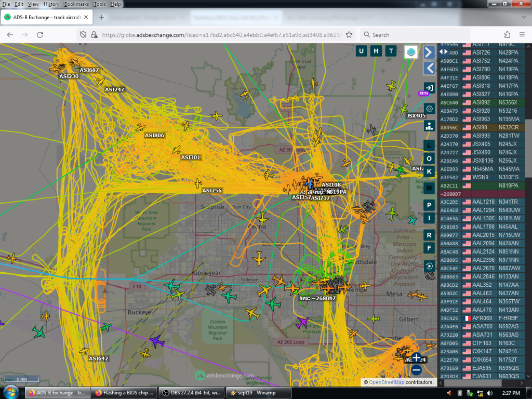This screenshot has height=399, width=532.
Task: Select the EJA595 N595QS row
Action: 482,368
